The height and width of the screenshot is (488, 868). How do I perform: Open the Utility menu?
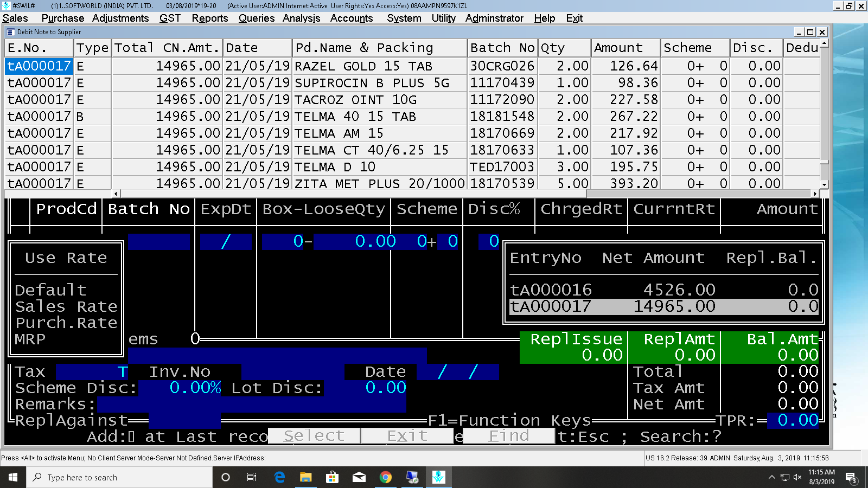tap(444, 18)
